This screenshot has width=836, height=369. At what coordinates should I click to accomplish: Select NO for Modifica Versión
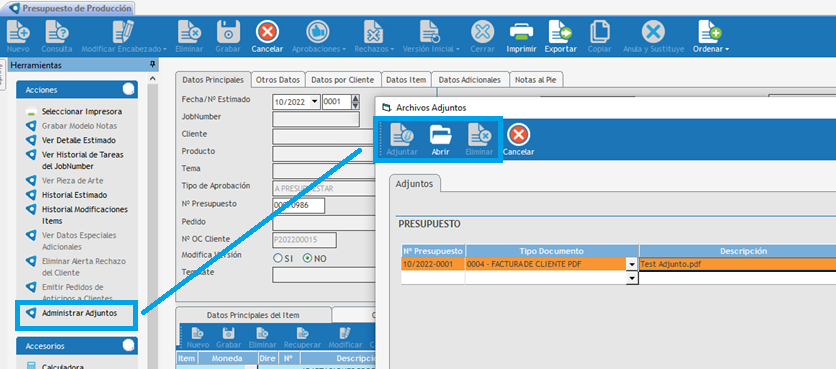tap(315, 258)
